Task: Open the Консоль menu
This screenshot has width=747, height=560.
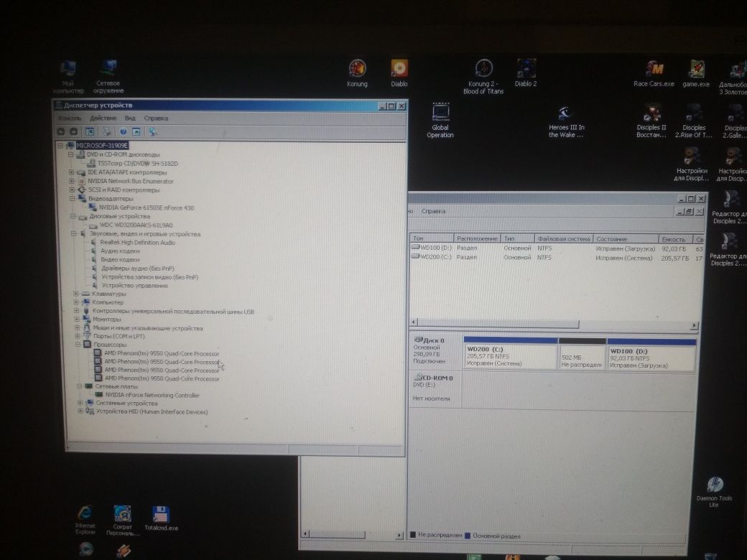Action: pyautogui.click(x=70, y=118)
